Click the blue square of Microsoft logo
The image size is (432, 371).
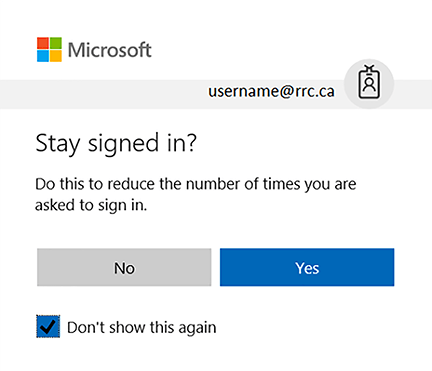click(43, 56)
